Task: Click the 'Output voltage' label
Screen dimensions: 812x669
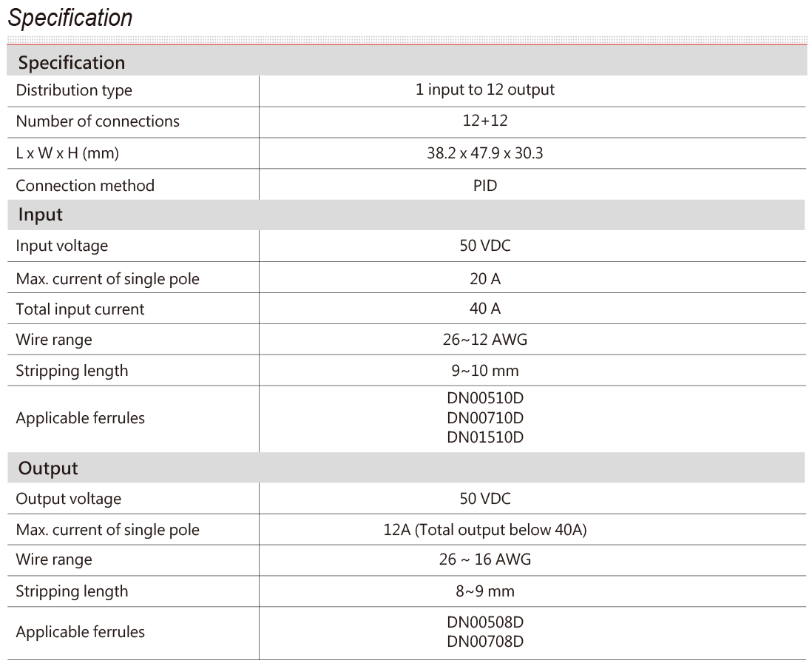Action: [69, 499]
